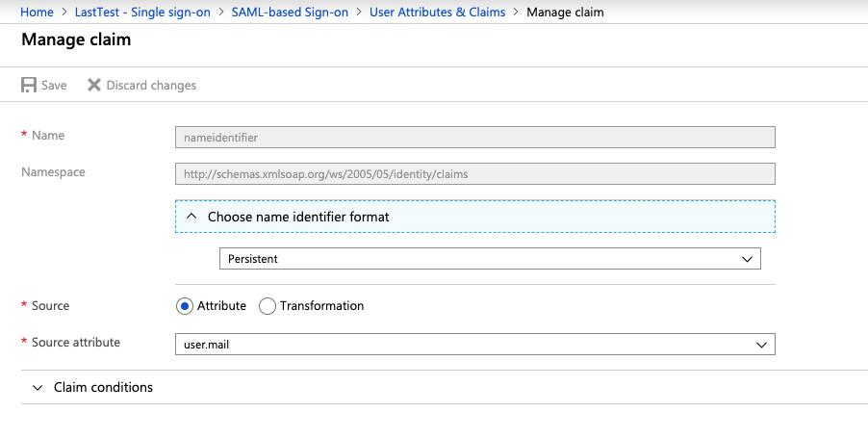
Task: Click the arrow on the Persistent format dropdown
Action: pyautogui.click(x=746, y=259)
